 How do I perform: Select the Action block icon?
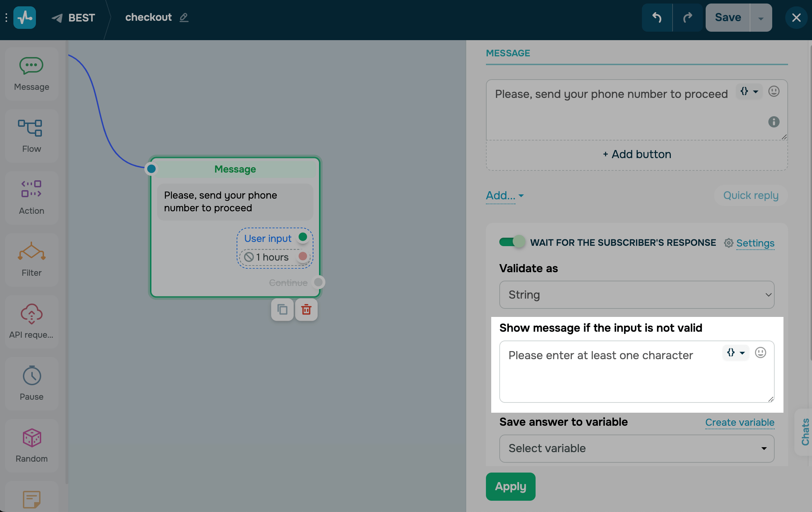click(31, 198)
